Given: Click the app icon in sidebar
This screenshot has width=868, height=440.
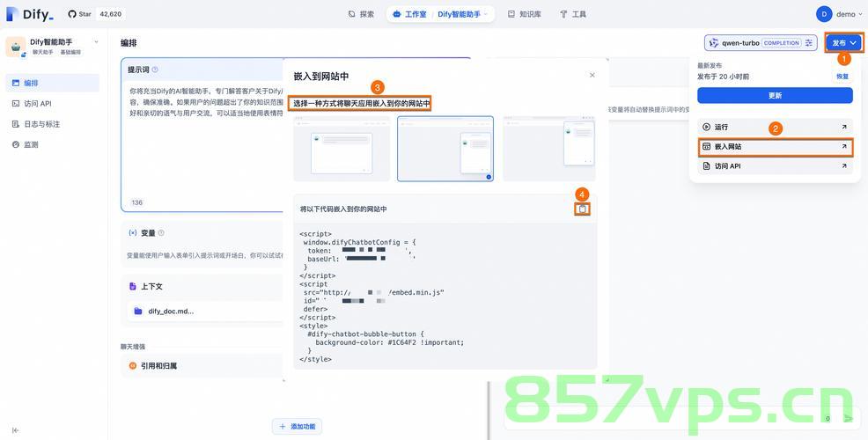Looking at the screenshot, I should point(16,47).
